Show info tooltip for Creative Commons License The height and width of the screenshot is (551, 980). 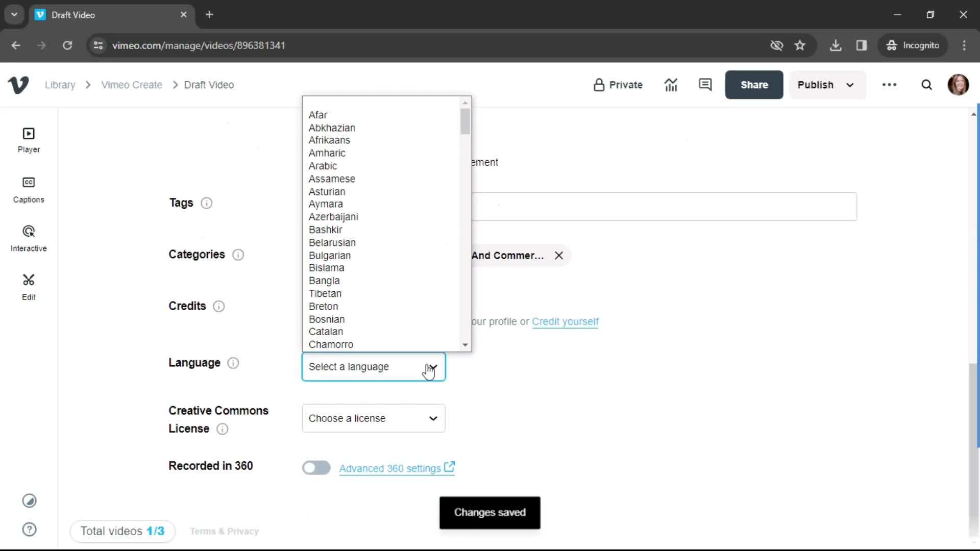222,429
